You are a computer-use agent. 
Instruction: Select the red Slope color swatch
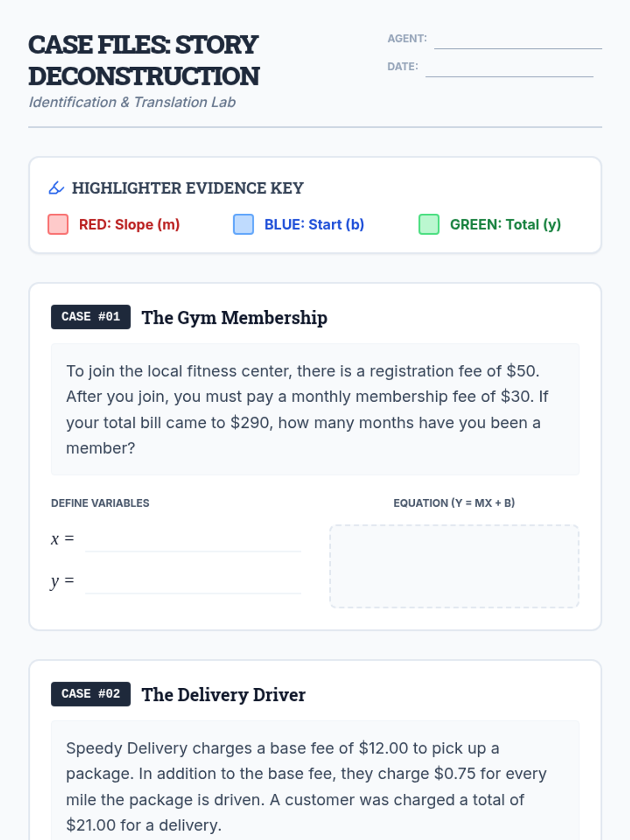pos(58,224)
